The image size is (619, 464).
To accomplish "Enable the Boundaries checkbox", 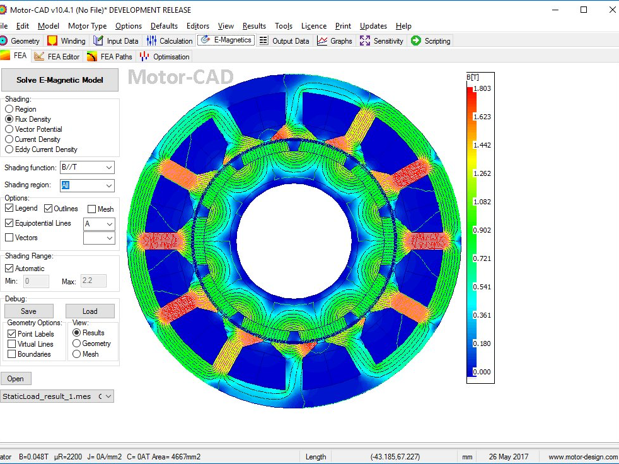I will click(12, 354).
